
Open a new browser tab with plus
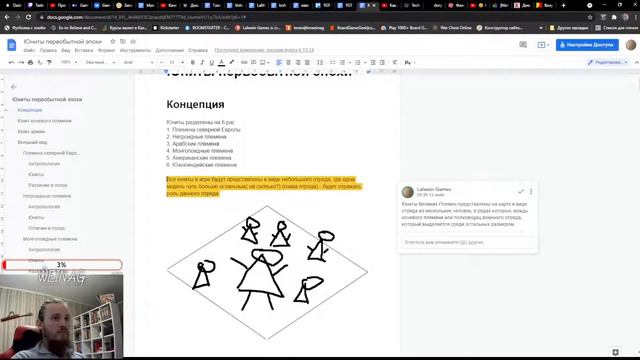(564, 5)
